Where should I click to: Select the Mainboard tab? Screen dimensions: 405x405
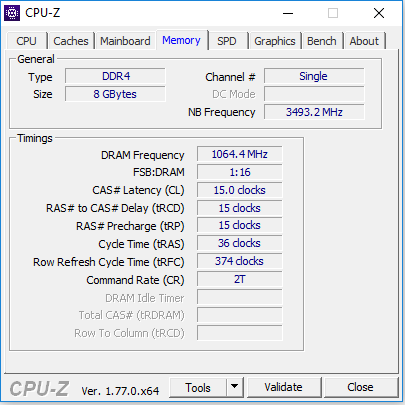125,41
